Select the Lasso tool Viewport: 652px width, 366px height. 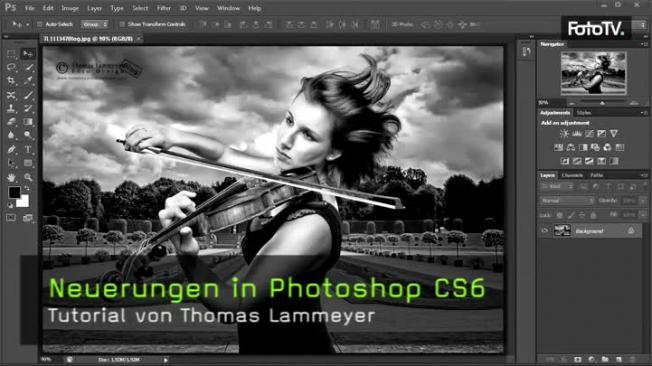point(11,67)
